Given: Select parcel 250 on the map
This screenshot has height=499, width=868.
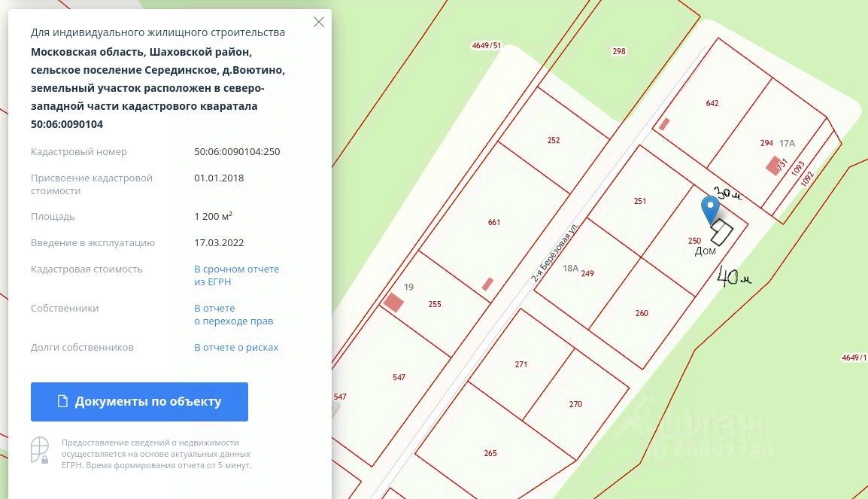Looking at the screenshot, I should pyautogui.click(x=694, y=241).
